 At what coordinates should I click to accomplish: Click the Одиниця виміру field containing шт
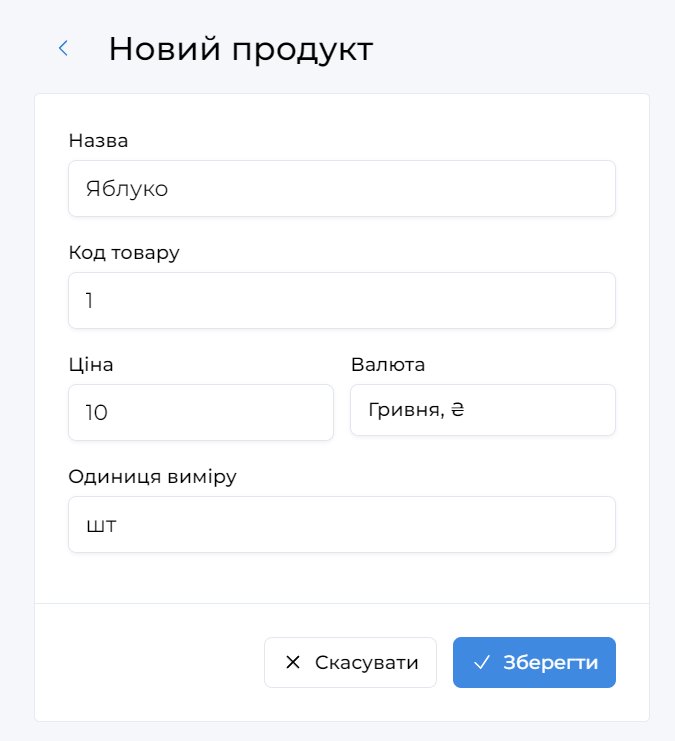pyautogui.click(x=341, y=524)
